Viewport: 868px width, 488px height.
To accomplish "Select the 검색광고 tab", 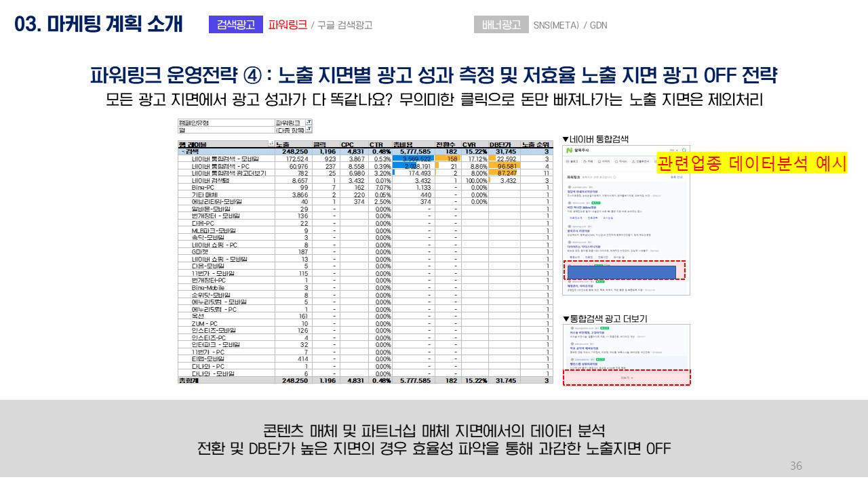I will [235, 25].
